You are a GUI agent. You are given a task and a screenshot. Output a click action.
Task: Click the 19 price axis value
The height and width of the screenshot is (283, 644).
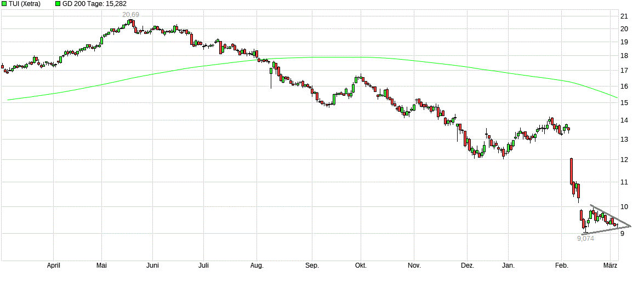point(624,42)
